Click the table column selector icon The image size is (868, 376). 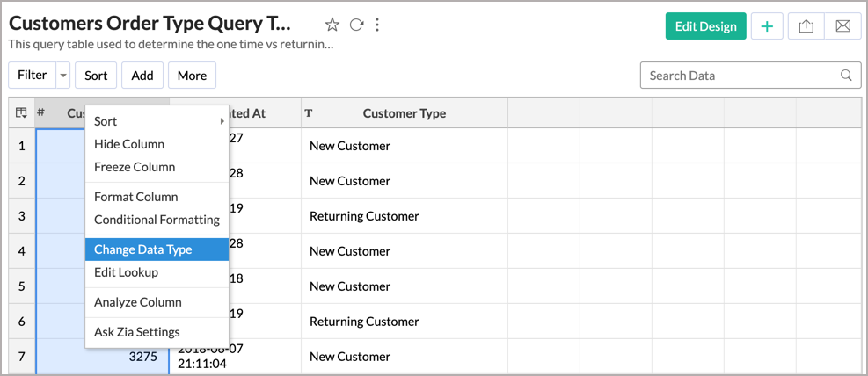pyautogui.click(x=21, y=112)
